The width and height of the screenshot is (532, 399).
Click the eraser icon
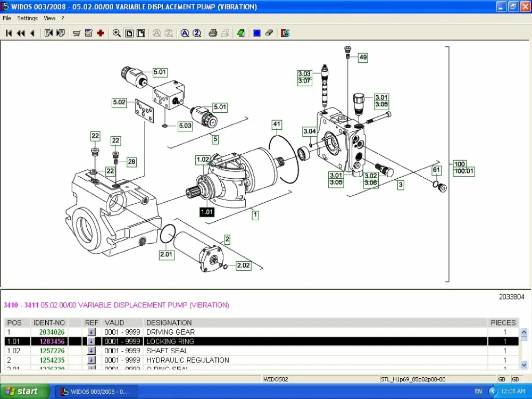[269, 33]
